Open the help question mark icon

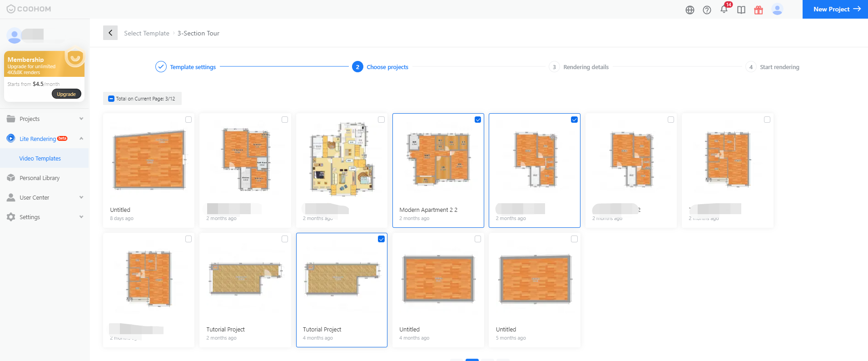[x=707, y=10]
